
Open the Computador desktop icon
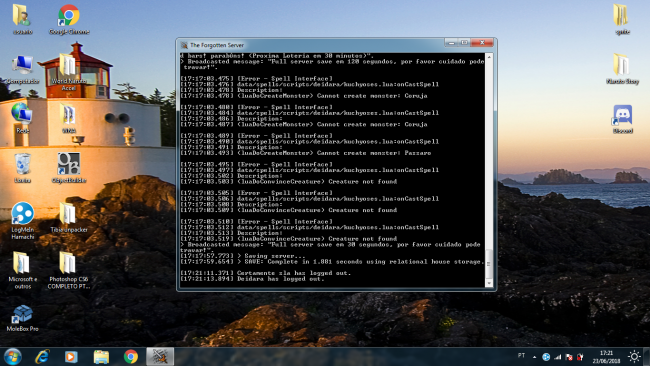pyautogui.click(x=22, y=69)
